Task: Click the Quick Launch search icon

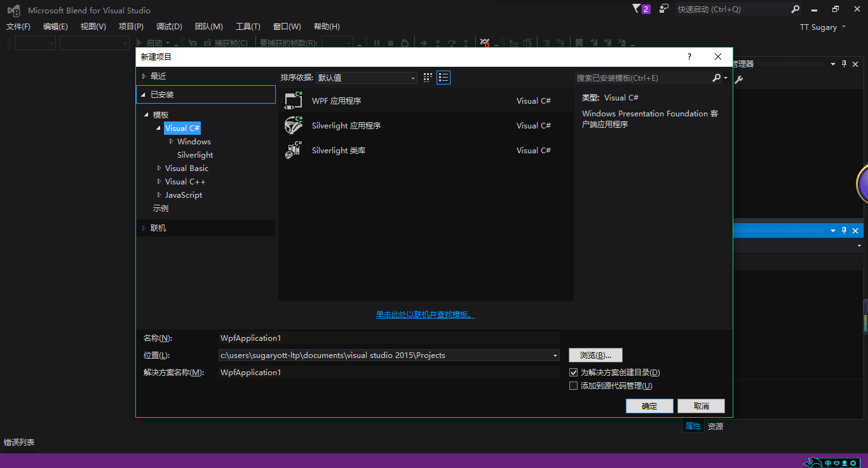Action: click(x=796, y=9)
